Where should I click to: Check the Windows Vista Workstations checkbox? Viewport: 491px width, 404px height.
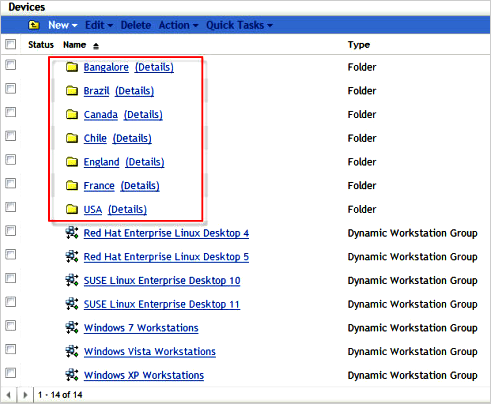(11, 349)
